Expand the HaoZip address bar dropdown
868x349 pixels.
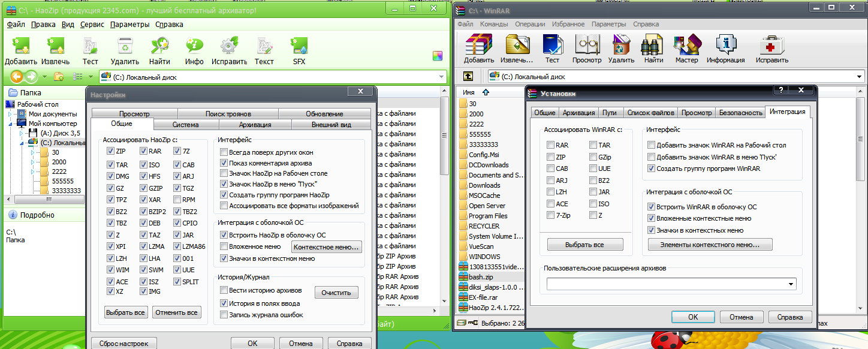pyautogui.click(x=442, y=77)
